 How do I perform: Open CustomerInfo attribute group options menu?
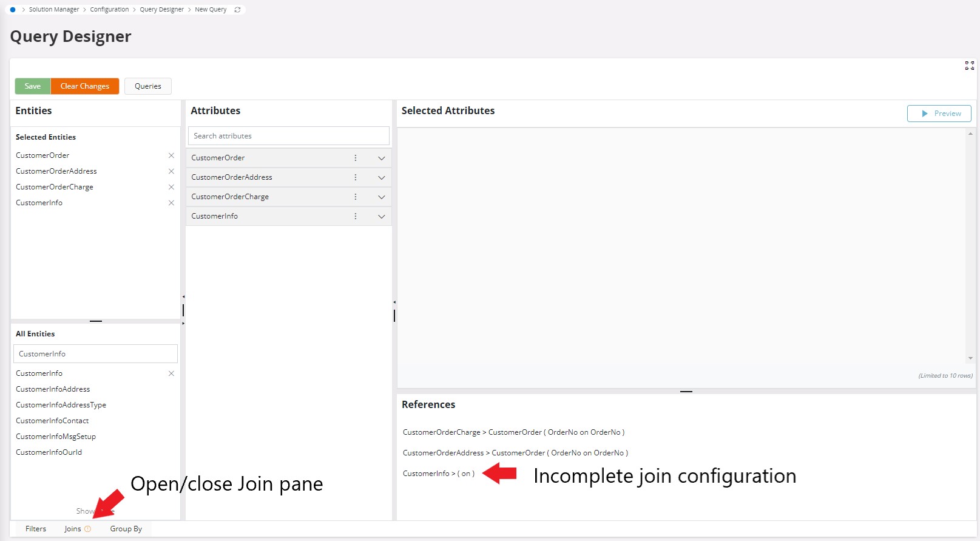[x=356, y=216]
